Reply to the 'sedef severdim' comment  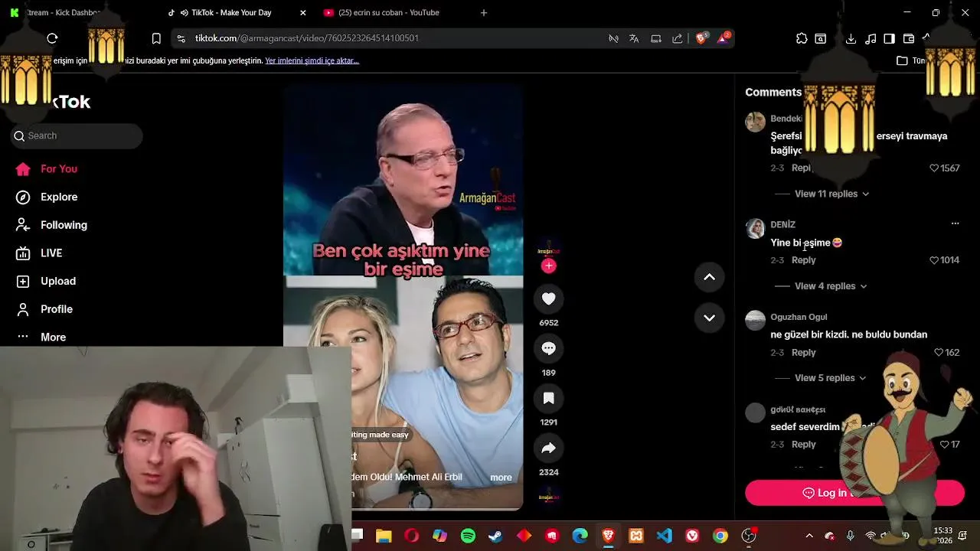point(803,445)
